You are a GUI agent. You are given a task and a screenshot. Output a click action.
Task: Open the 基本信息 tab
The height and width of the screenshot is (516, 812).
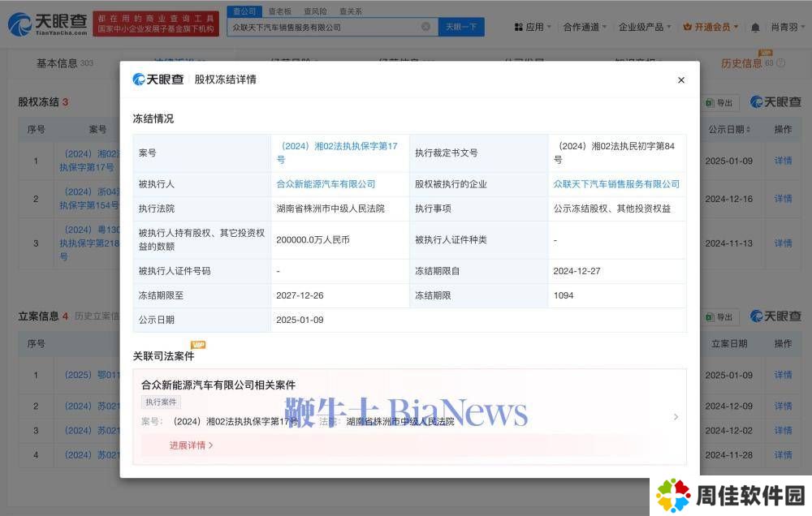pos(64,63)
